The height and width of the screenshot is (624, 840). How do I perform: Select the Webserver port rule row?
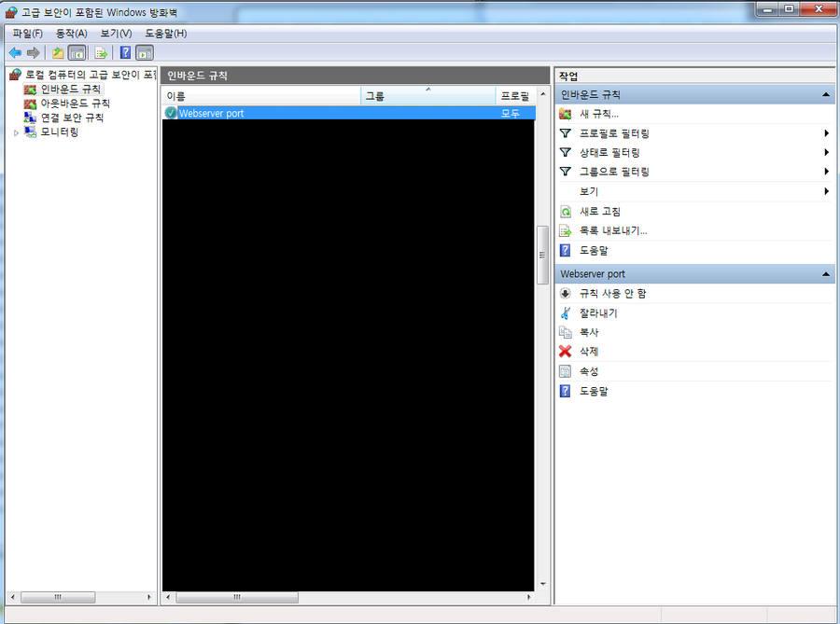tap(349, 113)
